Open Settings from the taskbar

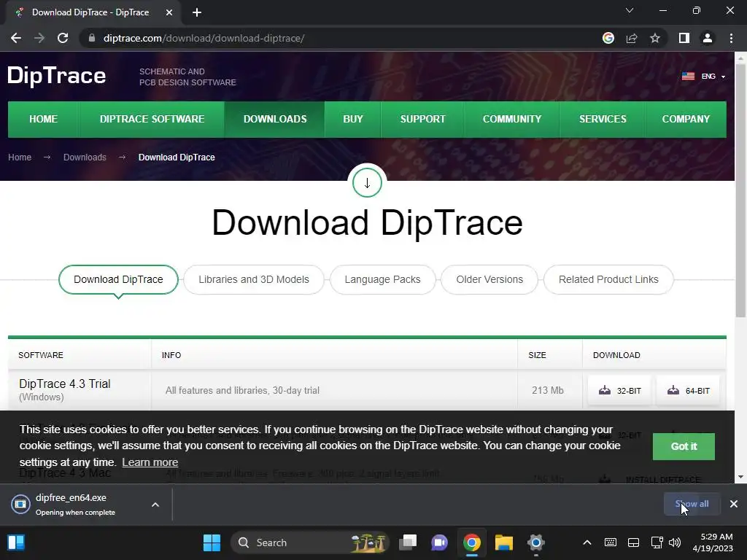click(535, 542)
